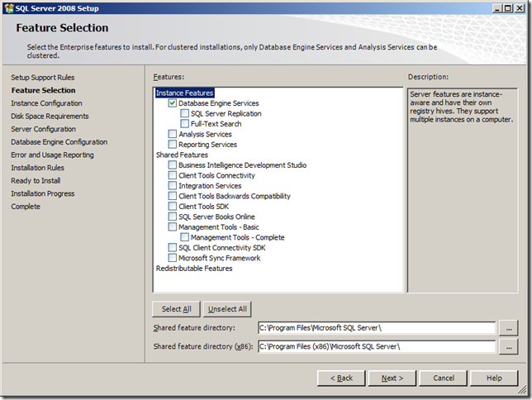
Task: Enable SQL Server Books Online
Action: (173, 217)
